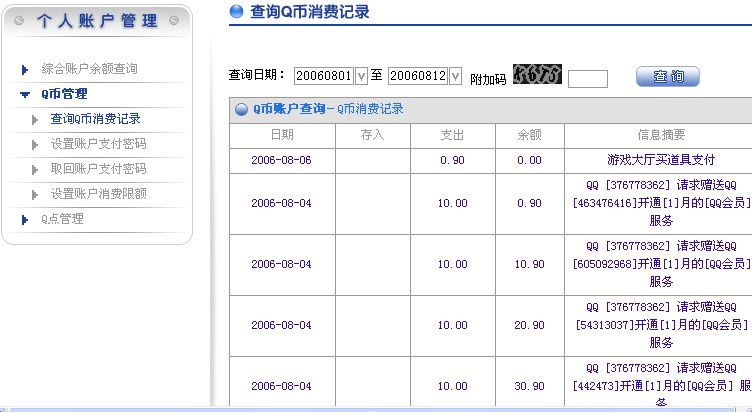The height and width of the screenshot is (412, 752).
Task: Select summary mentioning QQ 605092968
Action: tap(661, 264)
